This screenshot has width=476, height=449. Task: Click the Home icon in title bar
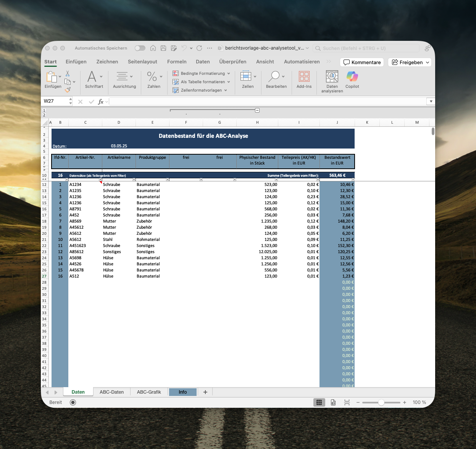(x=153, y=48)
